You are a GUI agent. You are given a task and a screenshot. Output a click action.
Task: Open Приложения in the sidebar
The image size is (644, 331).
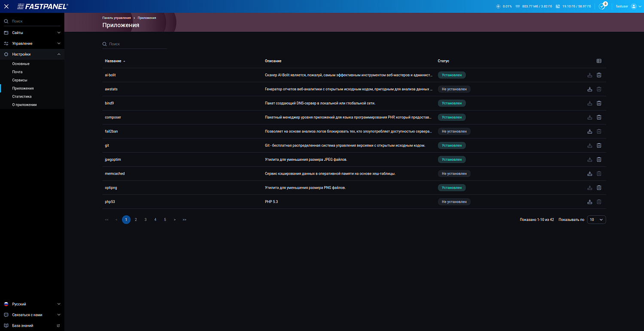(23, 88)
